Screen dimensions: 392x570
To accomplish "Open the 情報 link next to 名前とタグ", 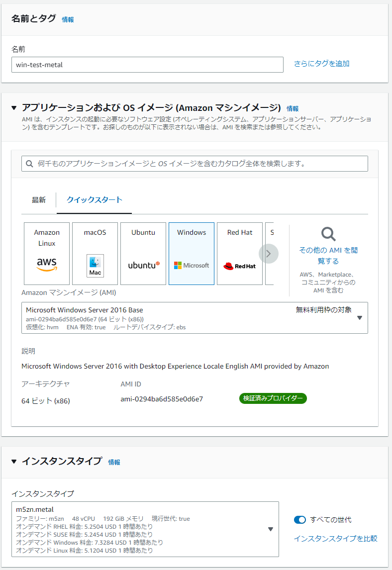I will (68, 19).
